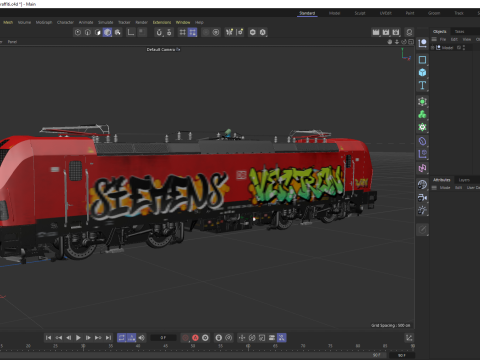Click the Render View clapperboard icon
The width and height of the screenshot is (480, 360).
click(376, 32)
